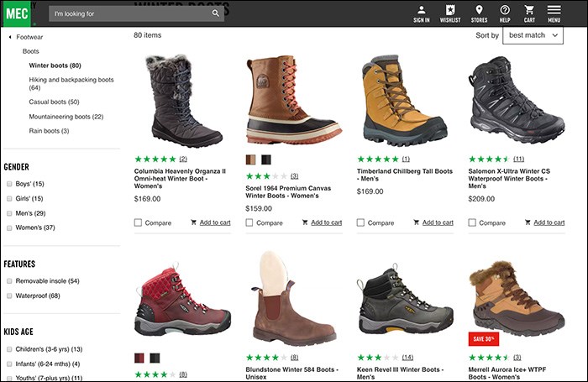Add Salomon X-Ultra Winter boots to cart
The image size is (588, 382).
tap(549, 222)
